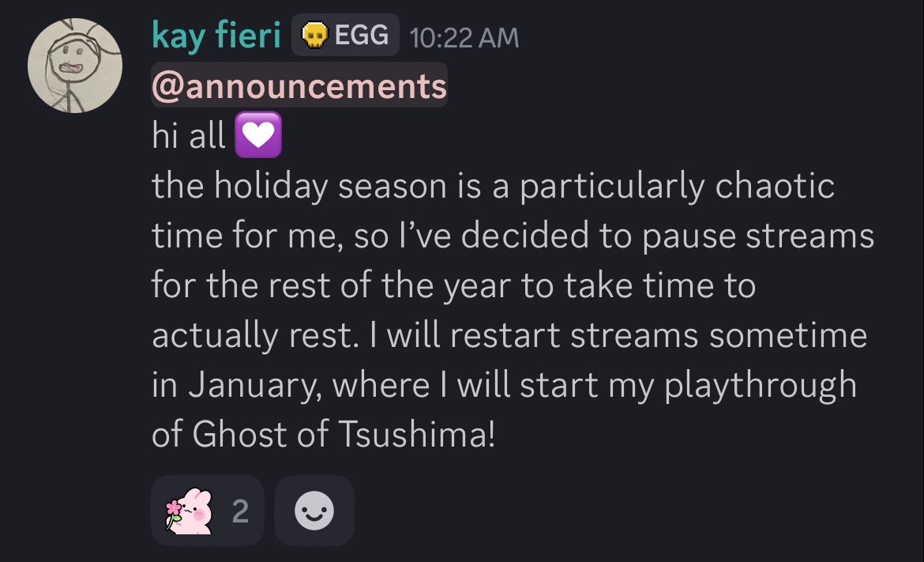
Task: Click the 10:22 AM message timestamp
Action: point(464,38)
